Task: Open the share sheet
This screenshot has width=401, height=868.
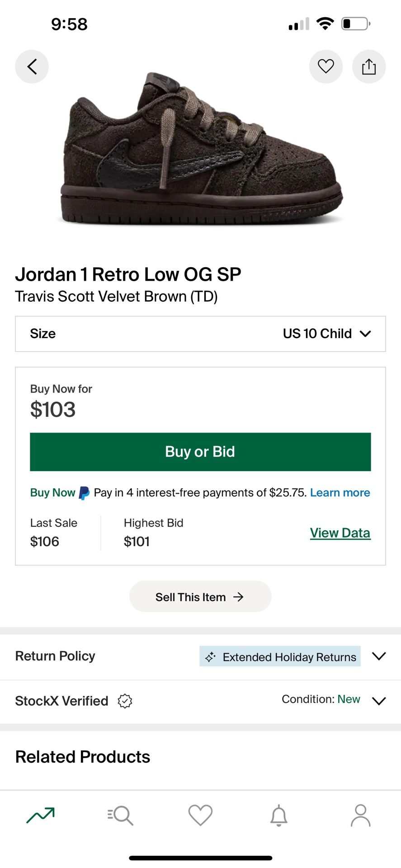Action: click(x=369, y=66)
